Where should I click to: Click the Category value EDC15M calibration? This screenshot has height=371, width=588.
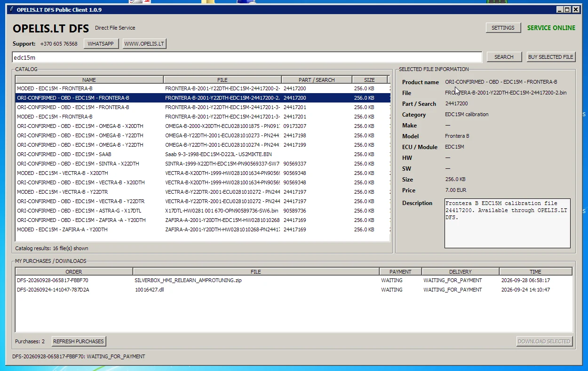467,114
